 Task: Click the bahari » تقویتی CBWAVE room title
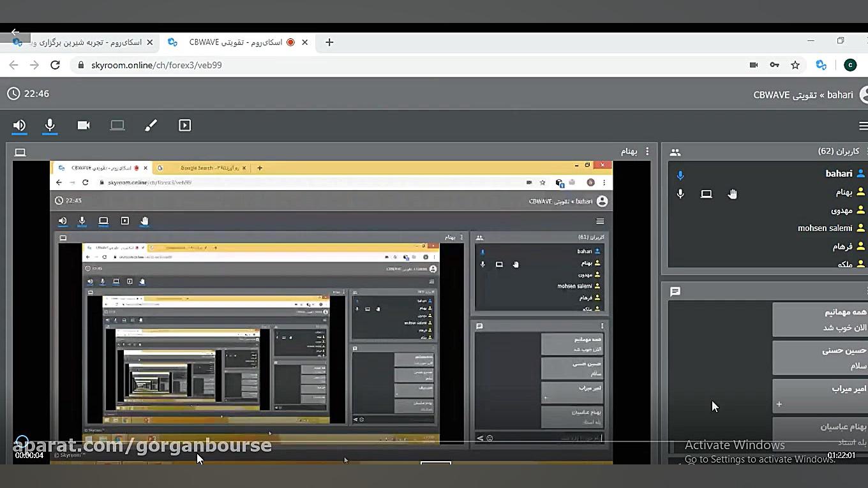pyautogui.click(x=803, y=94)
